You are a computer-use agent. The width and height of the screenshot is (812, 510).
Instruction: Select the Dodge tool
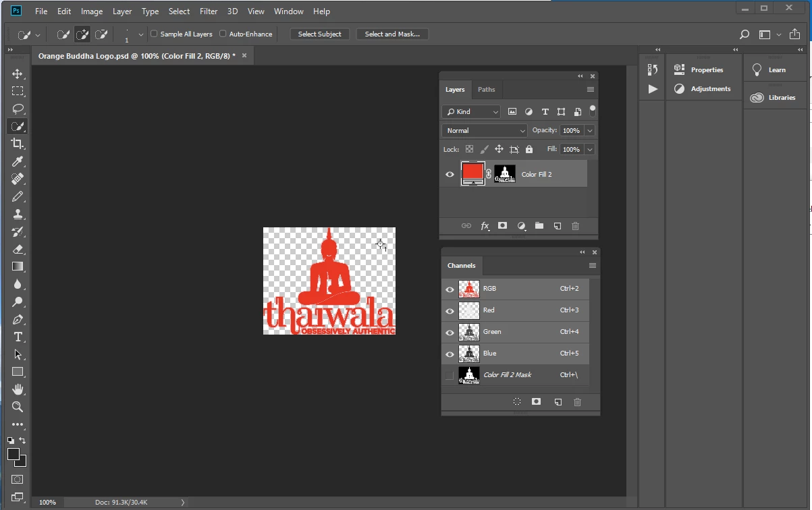pyautogui.click(x=18, y=302)
